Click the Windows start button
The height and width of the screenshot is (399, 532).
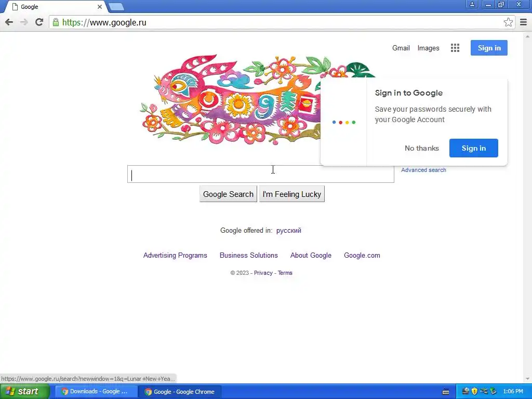pos(24,391)
